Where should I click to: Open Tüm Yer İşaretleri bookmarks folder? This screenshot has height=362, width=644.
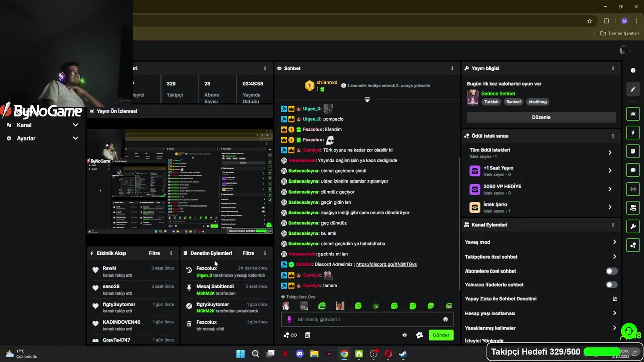[x=620, y=33]
